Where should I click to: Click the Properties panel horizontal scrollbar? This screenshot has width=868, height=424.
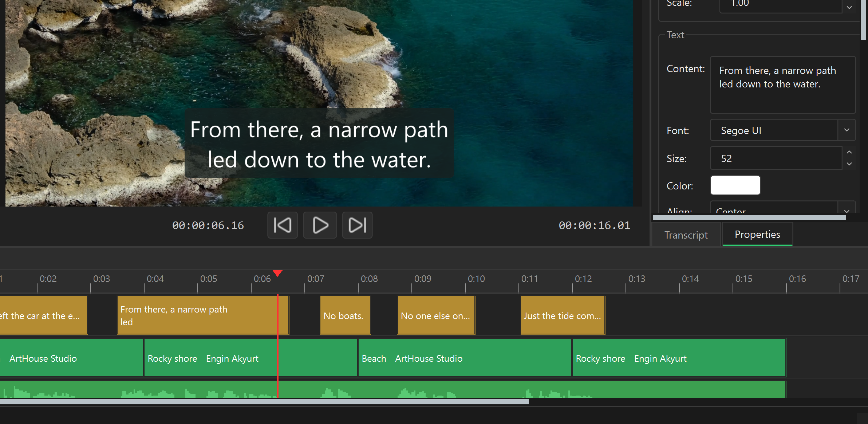(749, 217)
